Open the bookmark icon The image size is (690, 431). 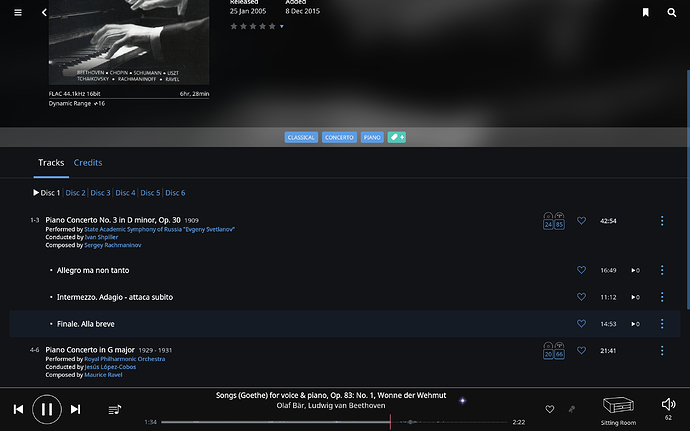click(646, 12)
